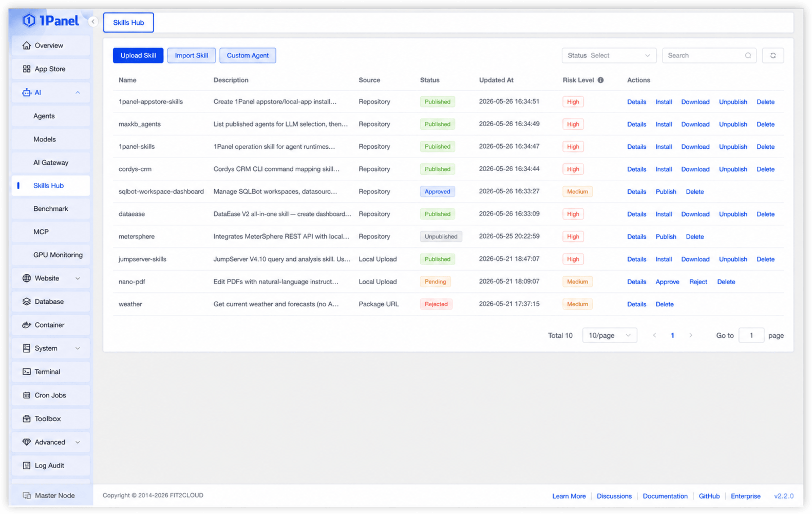The height and width of the screenshot is (514, 812).
Task: Collapse the sidebar with the arrow button
Action: pos(93,22)
